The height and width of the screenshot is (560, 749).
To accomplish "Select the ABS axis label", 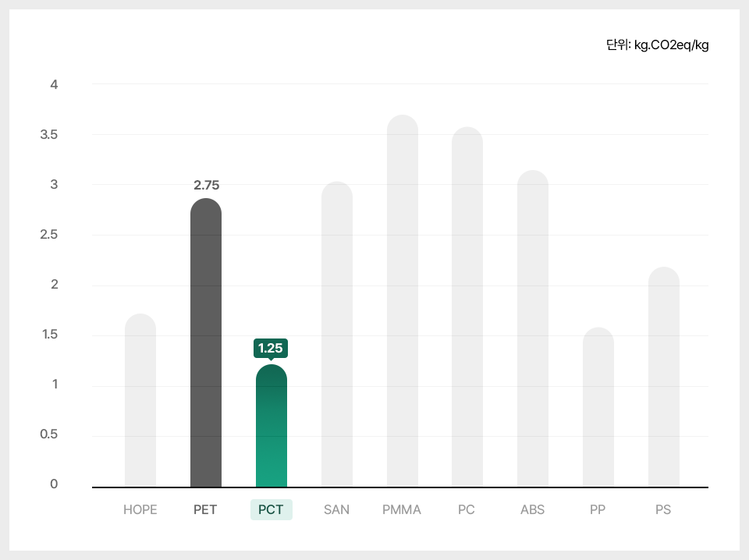I will coord(532,510).
